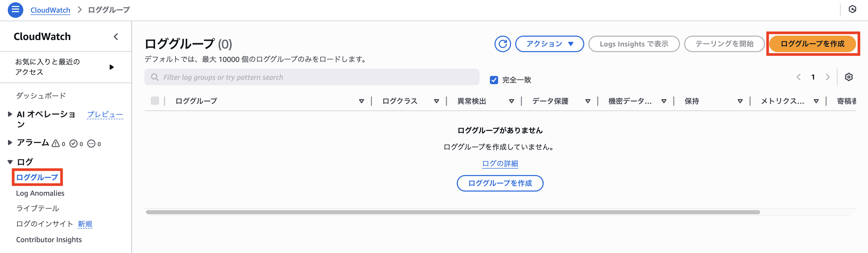Click the magnifier icon in the filter field
The width and height of the screenshot is (868, 253).
[155, 77]
